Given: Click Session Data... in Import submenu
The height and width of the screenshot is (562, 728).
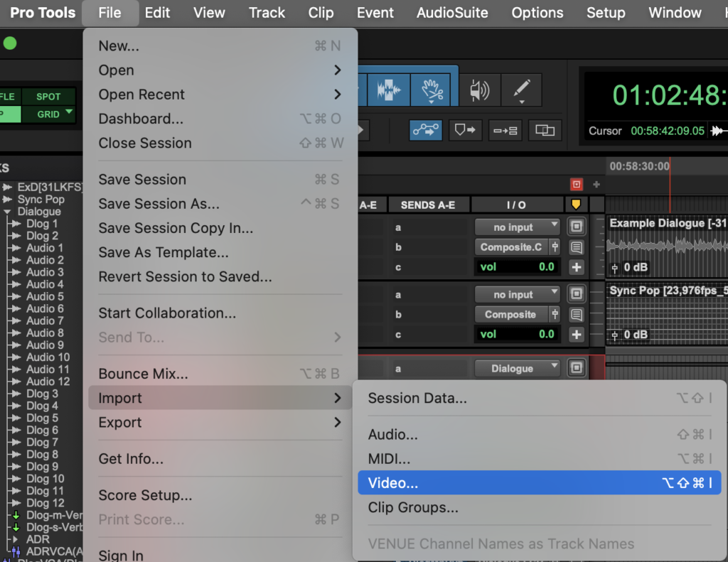Looking at the screenshot, I should coord(417,399).
